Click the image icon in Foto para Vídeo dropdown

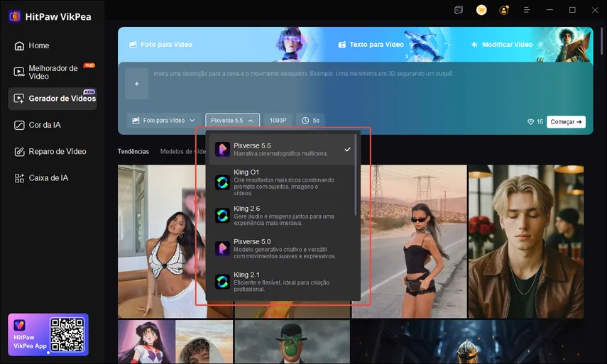[136, 121]
